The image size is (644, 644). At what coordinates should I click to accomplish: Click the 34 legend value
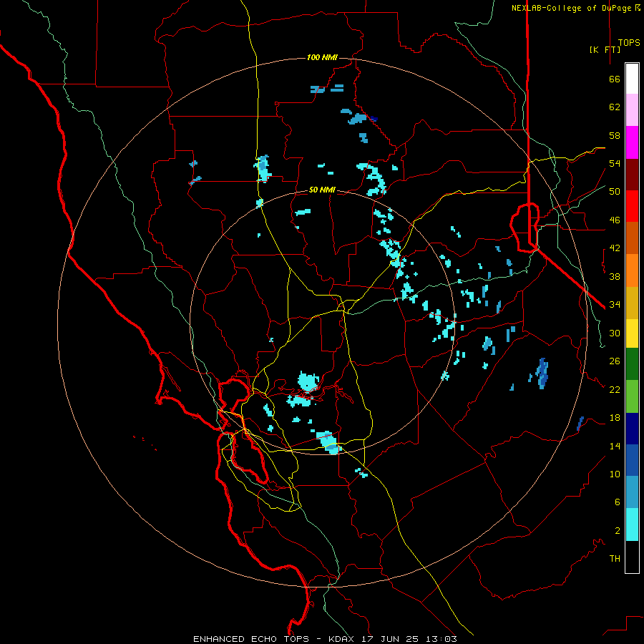[x=615, y=305]
